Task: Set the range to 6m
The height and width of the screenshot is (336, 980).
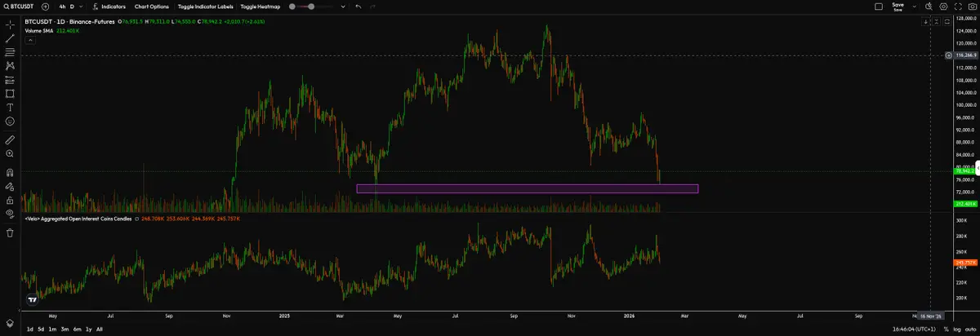Action: tap(76, 329)
